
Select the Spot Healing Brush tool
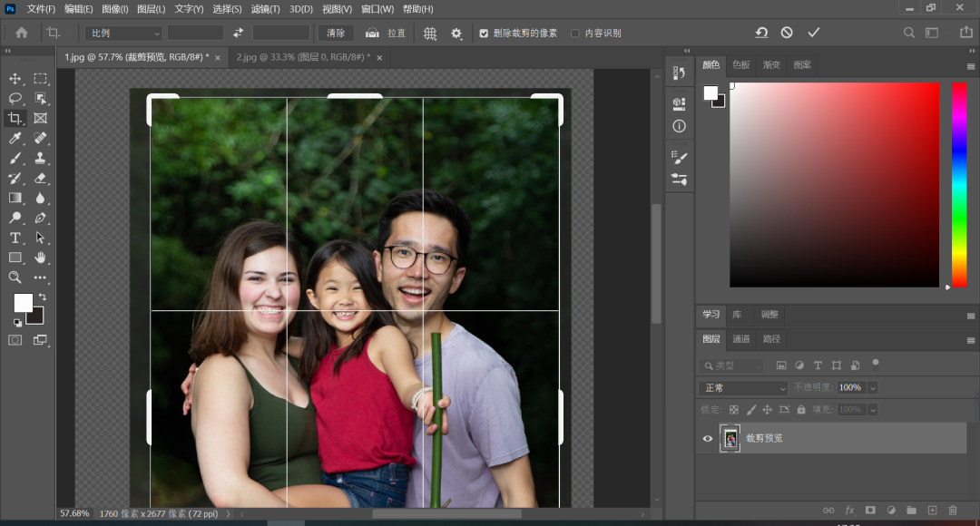(x=41, y=138)
